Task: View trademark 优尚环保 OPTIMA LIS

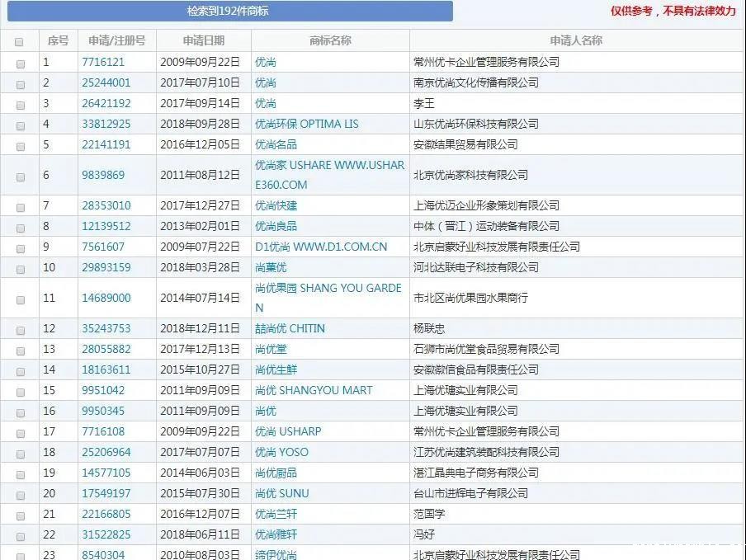Action: [306, 124]
